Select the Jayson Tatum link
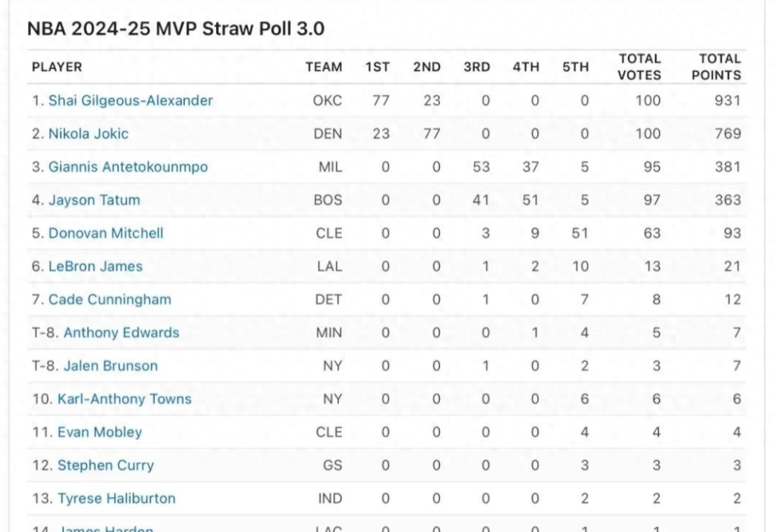 pos(94,200)
